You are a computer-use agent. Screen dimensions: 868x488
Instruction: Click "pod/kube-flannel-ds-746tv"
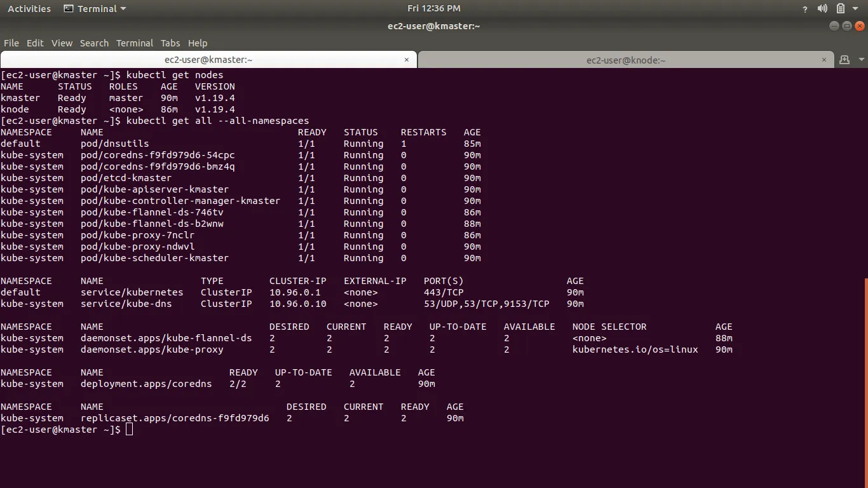tap(152, 212)
